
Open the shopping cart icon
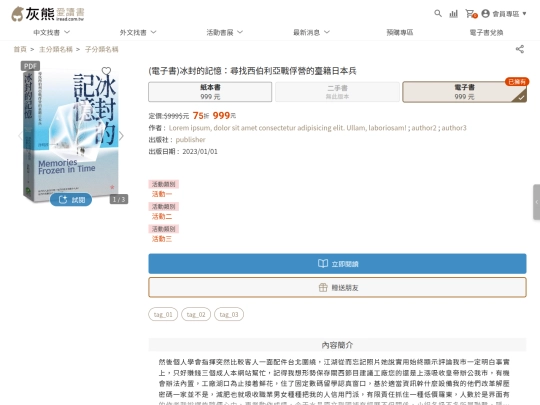coord(470,14)
